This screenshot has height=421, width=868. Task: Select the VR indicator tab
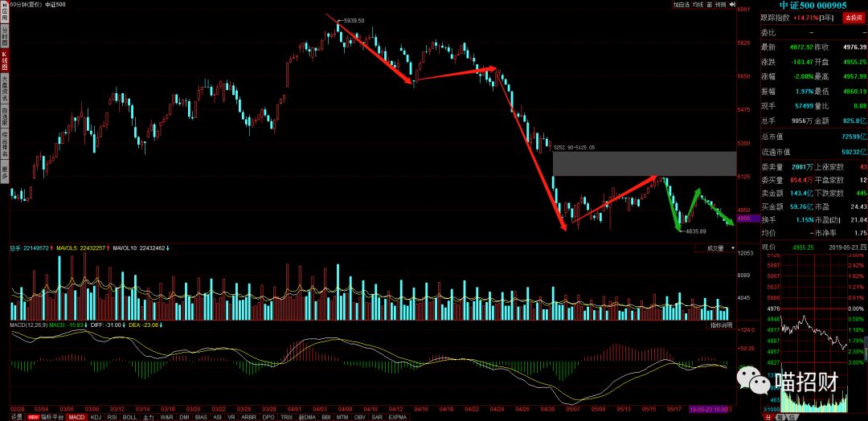point(231,416)
